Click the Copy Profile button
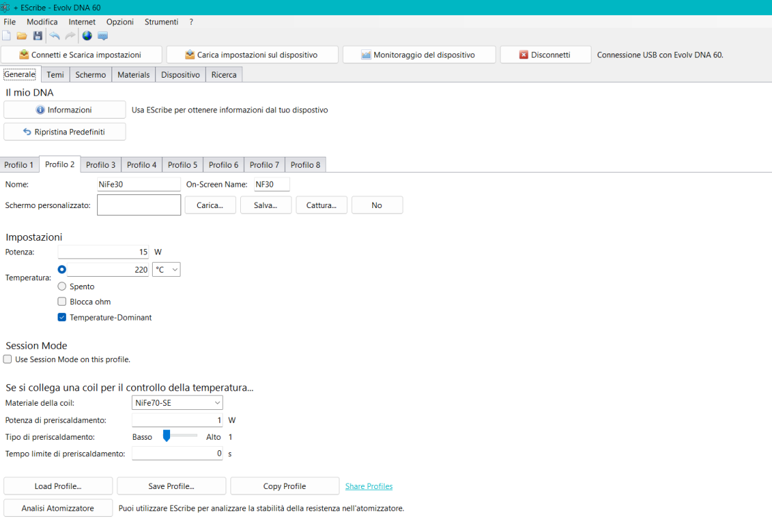The height and width of the screenshot is (532, 772). tap(285, 486)
